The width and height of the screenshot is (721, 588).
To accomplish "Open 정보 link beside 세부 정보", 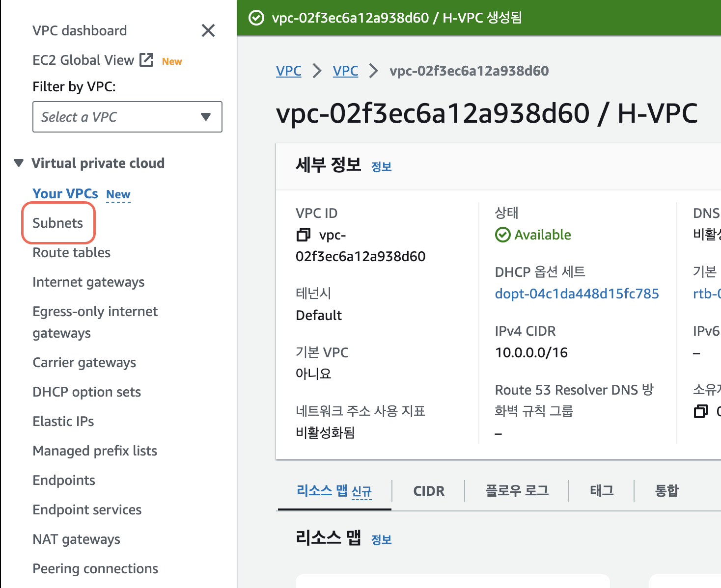I will (381, 167).
